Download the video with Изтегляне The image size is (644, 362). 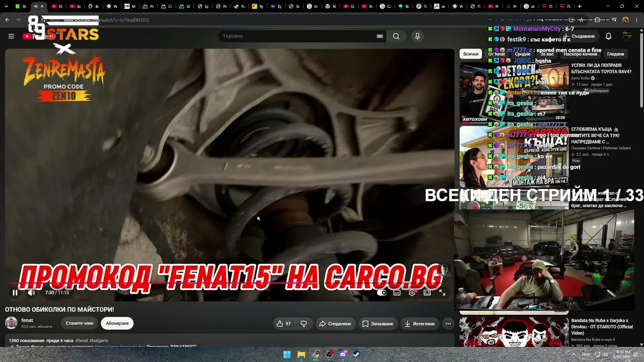[419, 324]
